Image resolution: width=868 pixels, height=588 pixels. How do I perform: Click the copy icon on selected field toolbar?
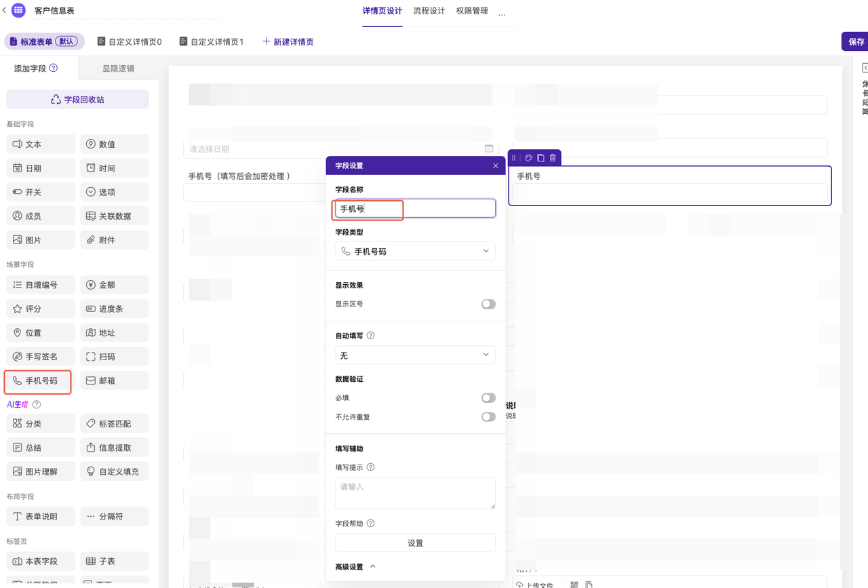[x=540, y=158]
